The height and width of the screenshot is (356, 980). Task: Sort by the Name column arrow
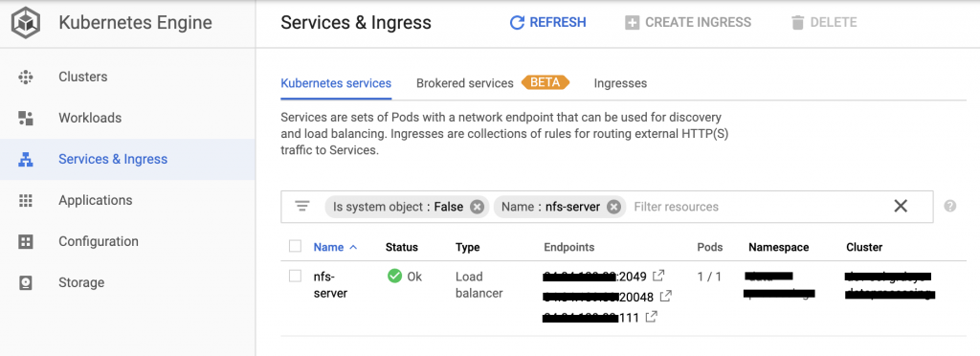click(353, 247)
